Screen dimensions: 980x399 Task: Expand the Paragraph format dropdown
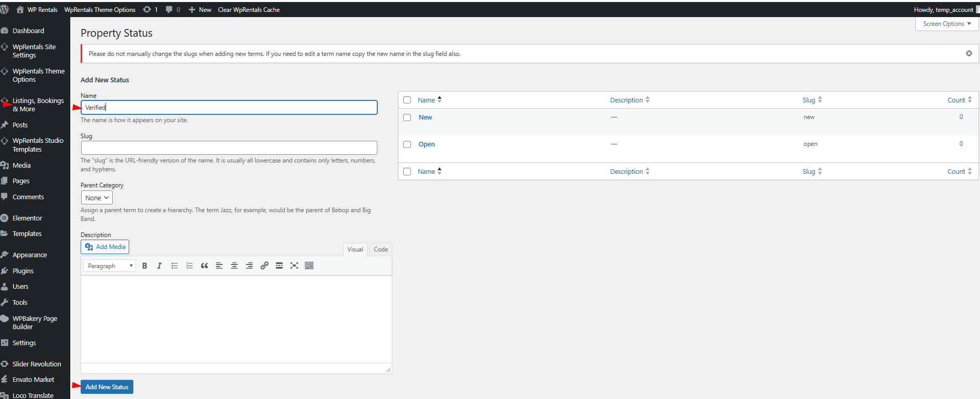[110, 266]
